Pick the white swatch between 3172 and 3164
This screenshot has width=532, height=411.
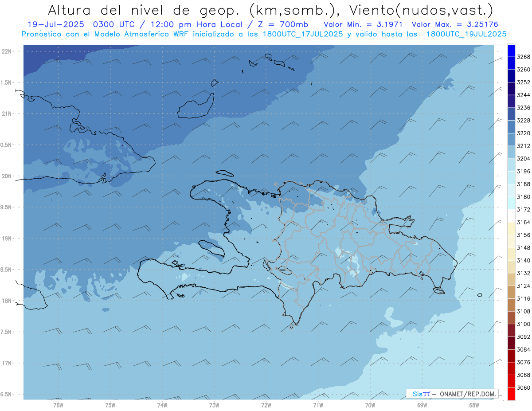click(511, 215)
